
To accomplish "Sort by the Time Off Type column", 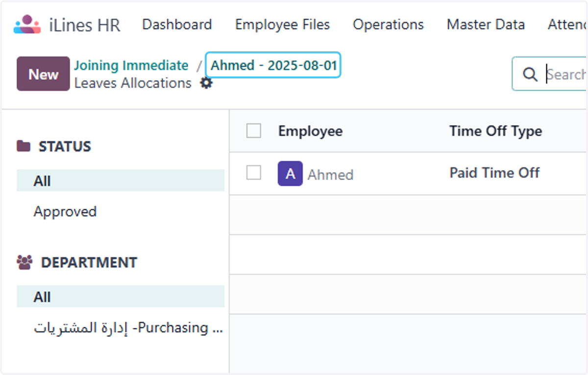I will coord(495,131).
